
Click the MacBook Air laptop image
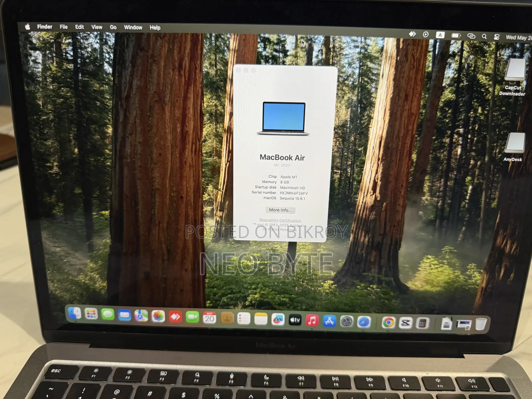tap(283, 119)
